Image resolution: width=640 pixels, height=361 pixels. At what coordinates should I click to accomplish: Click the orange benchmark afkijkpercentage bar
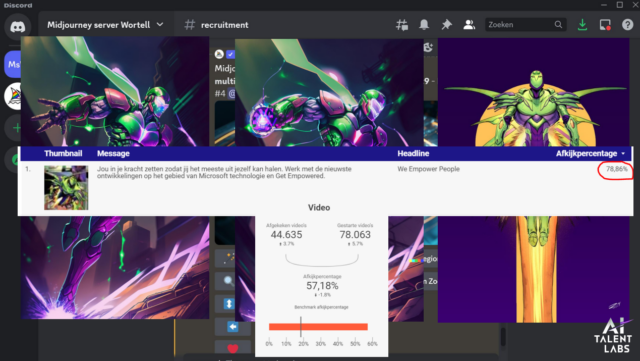click(318, 327)
